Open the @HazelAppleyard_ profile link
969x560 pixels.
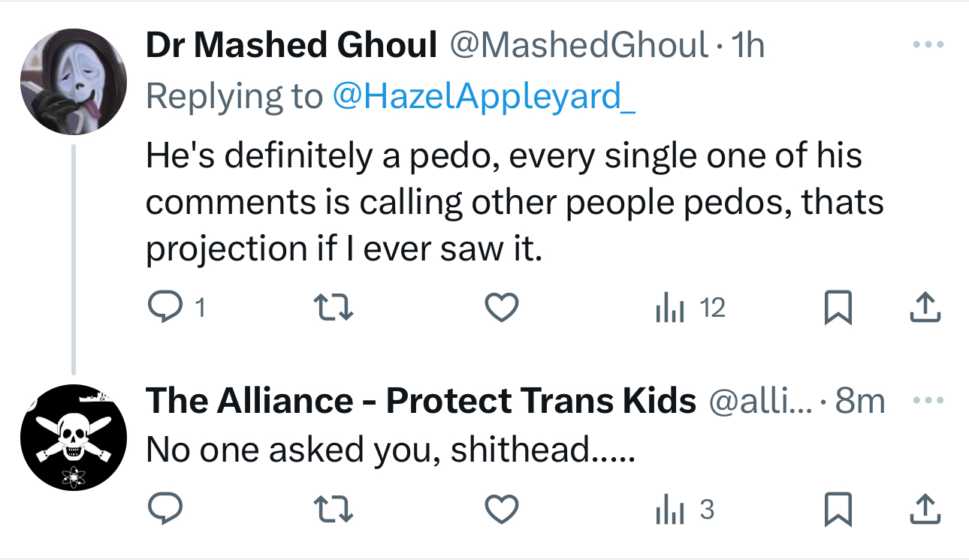(x=483, y=96)
